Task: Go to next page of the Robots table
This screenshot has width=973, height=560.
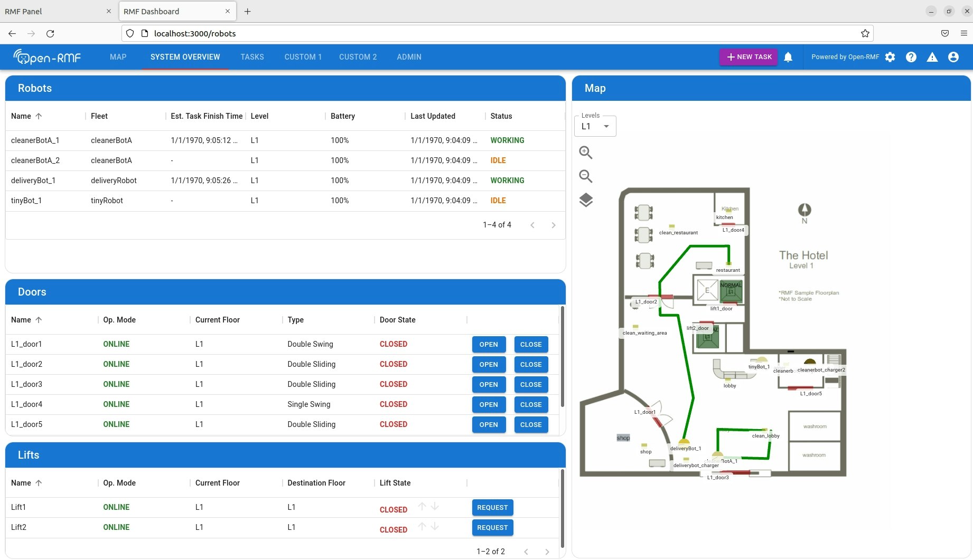Action: coord(554,225)
